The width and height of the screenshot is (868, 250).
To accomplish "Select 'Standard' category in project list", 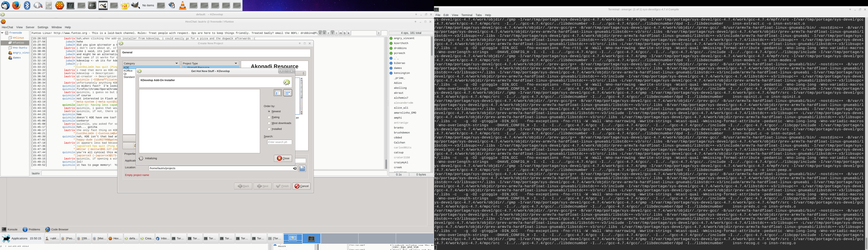I will 129,77.
